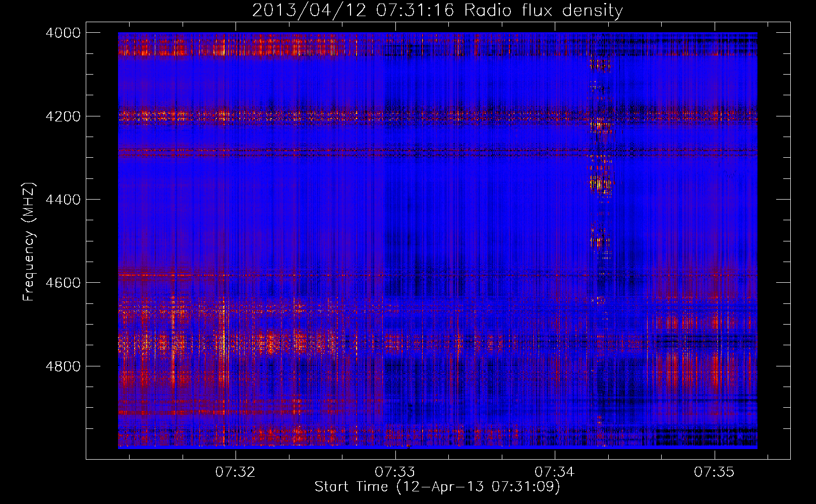Click the 07:32 time tick label

click(236, 472)
